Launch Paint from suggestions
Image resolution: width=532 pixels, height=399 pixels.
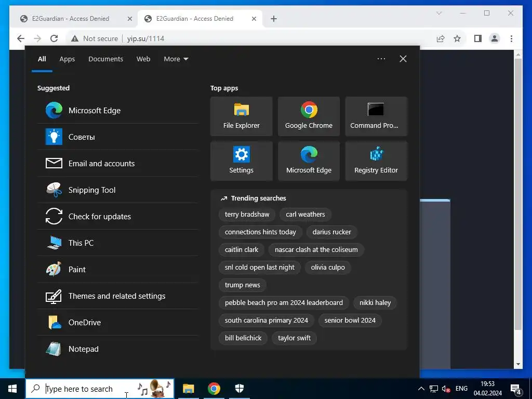tap(118, 269)
